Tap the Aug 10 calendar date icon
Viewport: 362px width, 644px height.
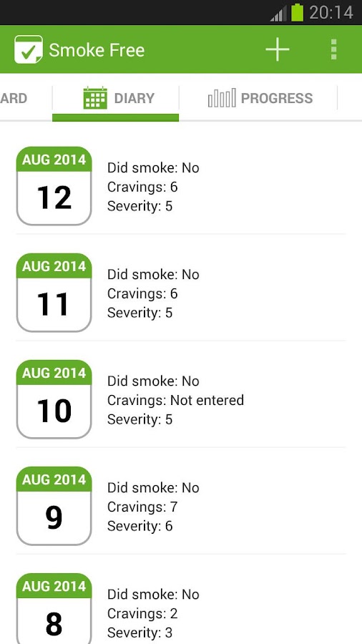coord(54,399)
